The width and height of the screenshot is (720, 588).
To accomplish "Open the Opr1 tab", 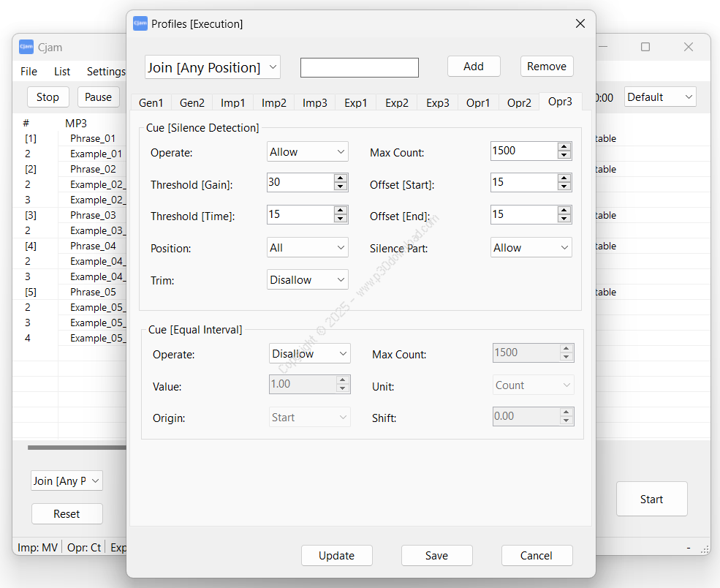I will (478, 103).
